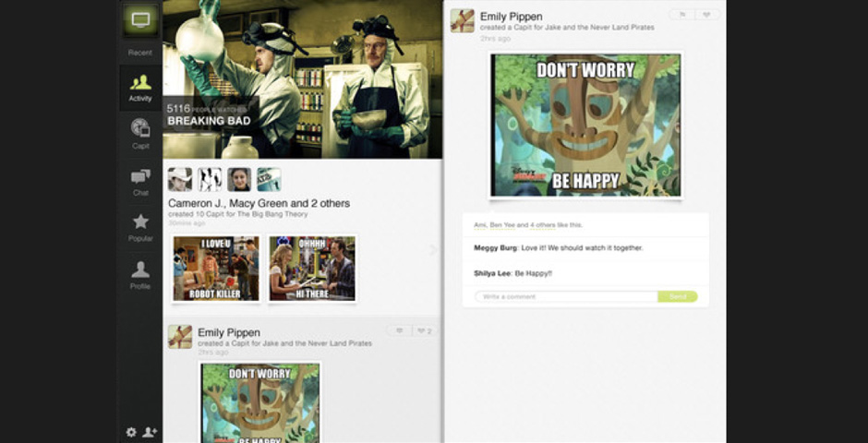Like feed post with heart showing 2

[x=425, y=330]
